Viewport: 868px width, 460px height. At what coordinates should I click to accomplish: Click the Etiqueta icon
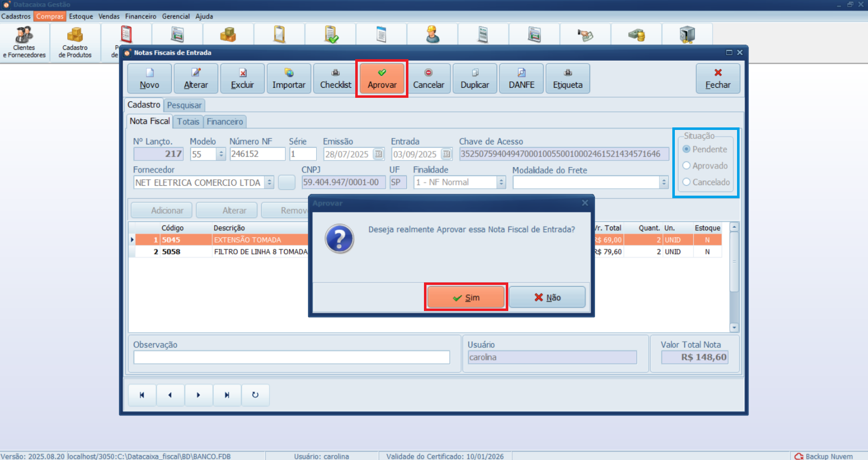coord(567,78)
